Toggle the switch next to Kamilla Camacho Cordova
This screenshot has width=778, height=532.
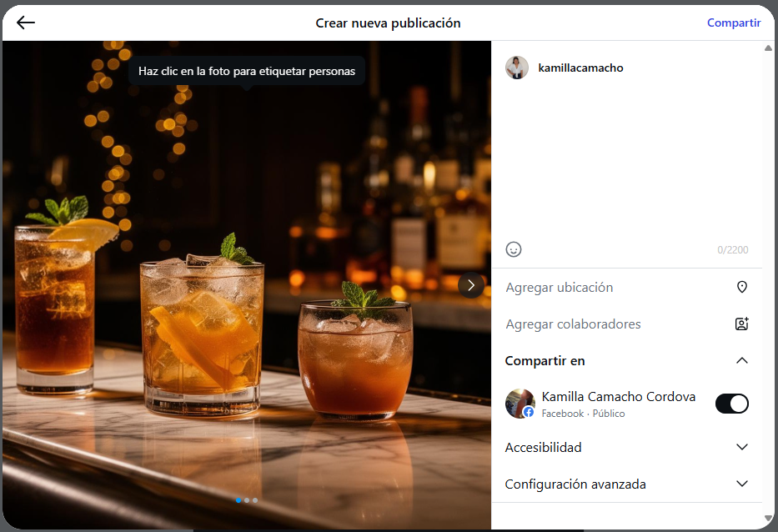[731, 404]
